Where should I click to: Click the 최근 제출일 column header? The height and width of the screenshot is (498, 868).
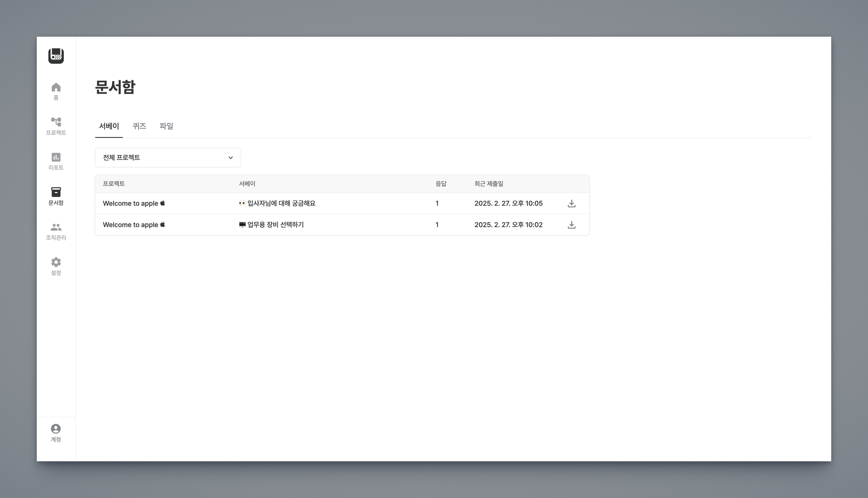489,184
